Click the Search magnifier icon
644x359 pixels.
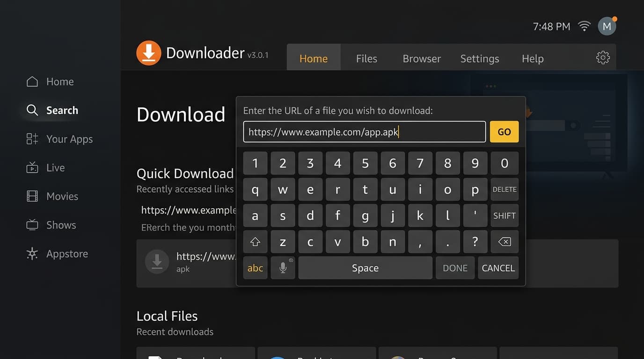32,110
